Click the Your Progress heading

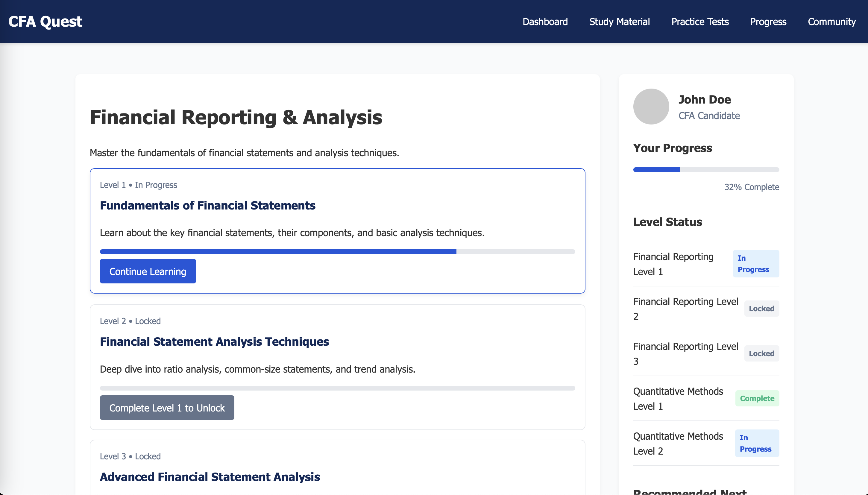[x=673, y=148]
